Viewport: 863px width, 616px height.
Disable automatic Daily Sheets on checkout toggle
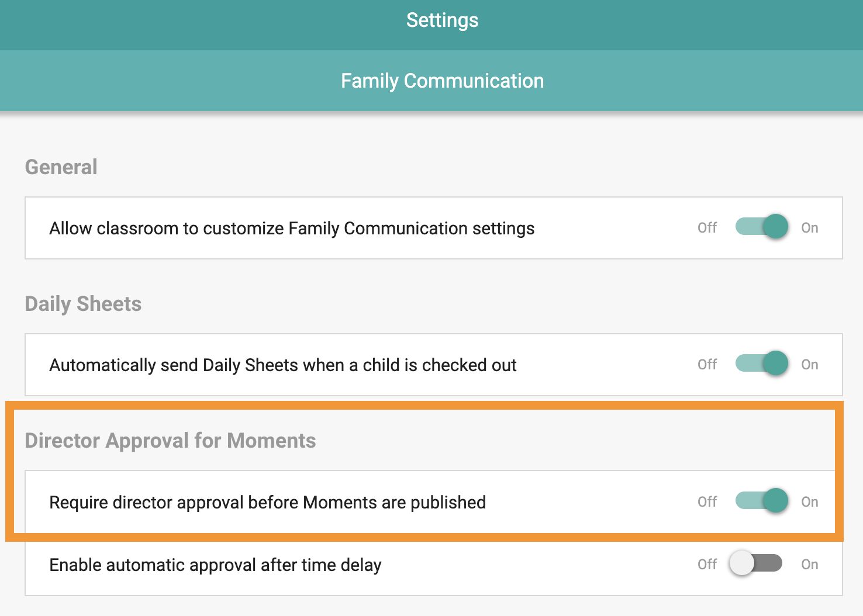pyautogui.click(x=761, y=364)
